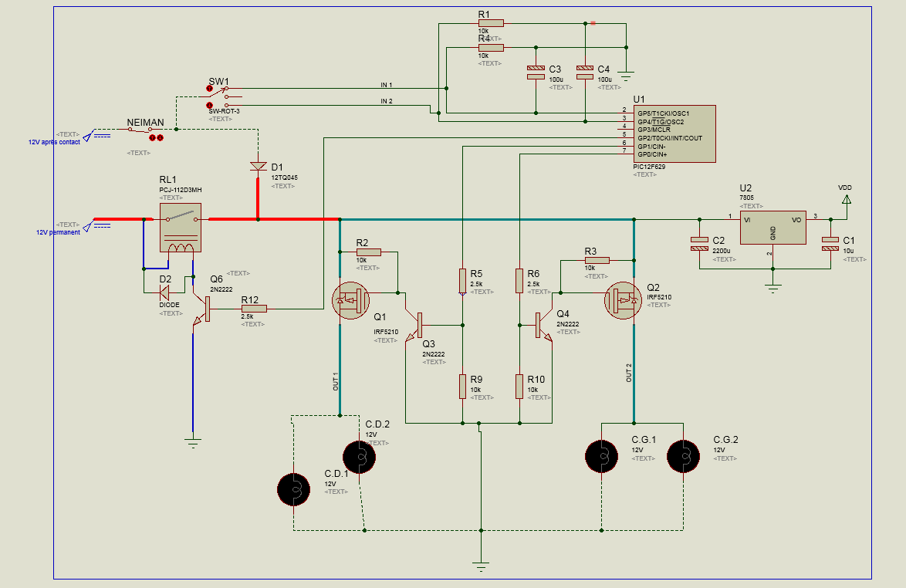Select resistor R9 symbol
Viewport: 906px width, 588px height.
(462, 387)
